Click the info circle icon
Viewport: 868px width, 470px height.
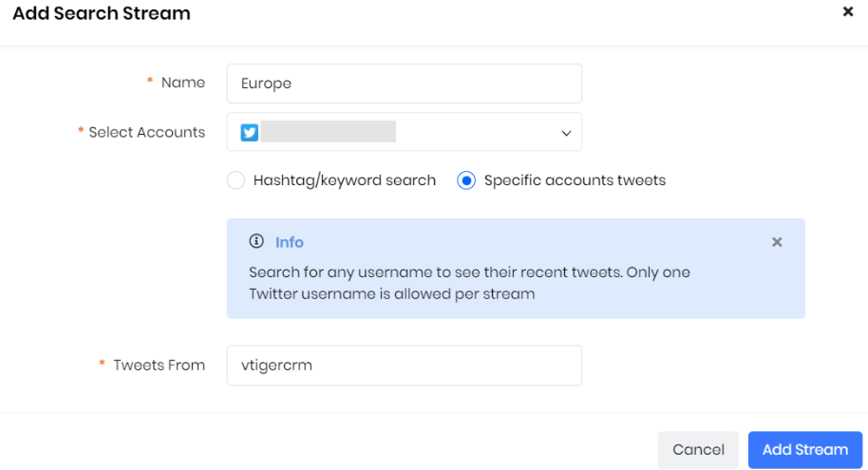coord(256,241)
